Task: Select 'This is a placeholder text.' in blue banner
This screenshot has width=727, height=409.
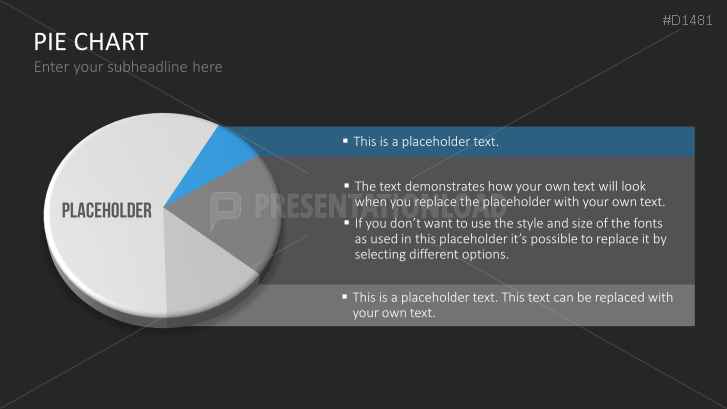Action: (x=426, y=141)
